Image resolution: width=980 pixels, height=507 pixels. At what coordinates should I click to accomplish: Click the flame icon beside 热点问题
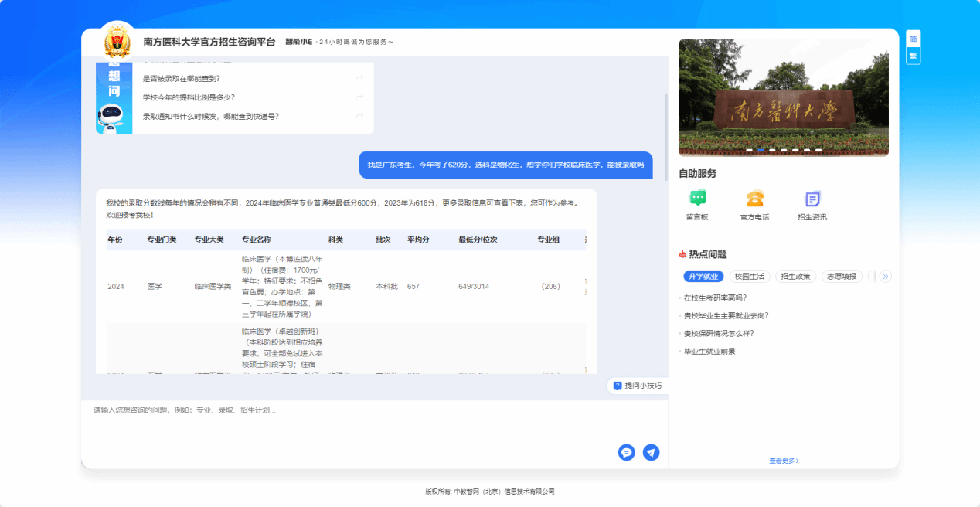682,254
